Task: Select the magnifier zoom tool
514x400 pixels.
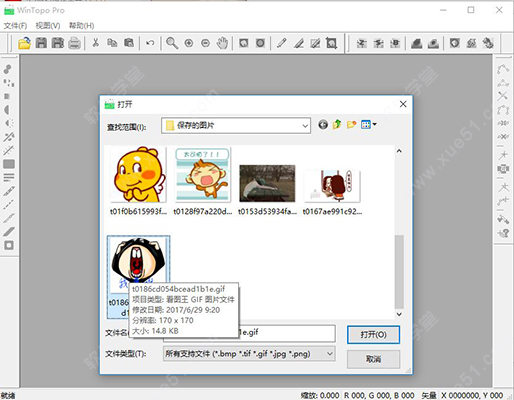Action: click(x=172, y=43)
